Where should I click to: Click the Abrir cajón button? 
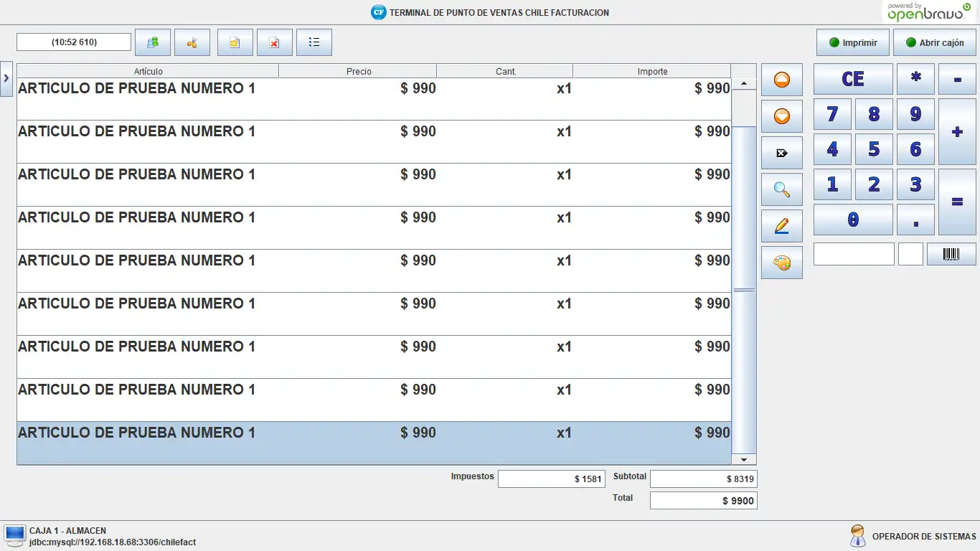click(935, 42)
